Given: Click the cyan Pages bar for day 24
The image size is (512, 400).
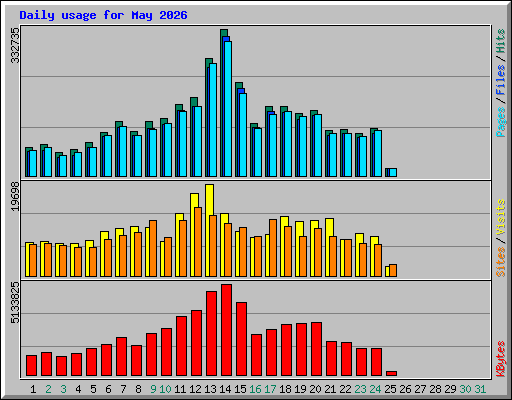Looking at the screenshot, I should [378, 154].
